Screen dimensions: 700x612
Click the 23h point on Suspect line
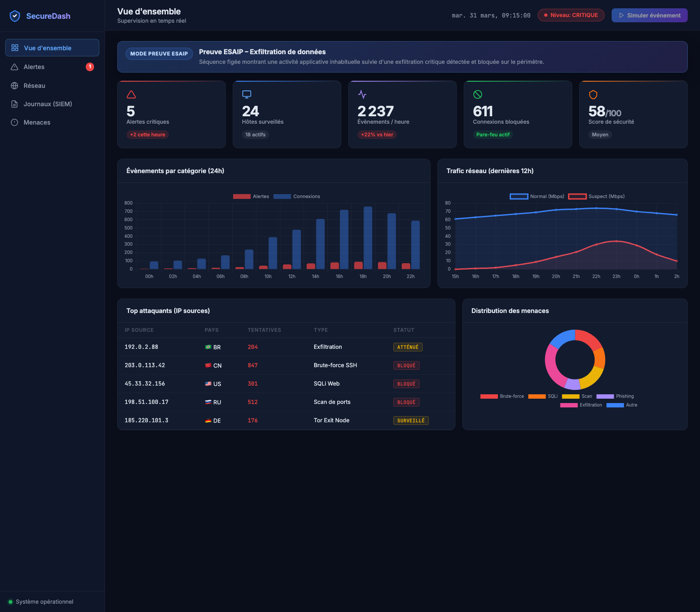pyautogui.click(x=616, y=241)
